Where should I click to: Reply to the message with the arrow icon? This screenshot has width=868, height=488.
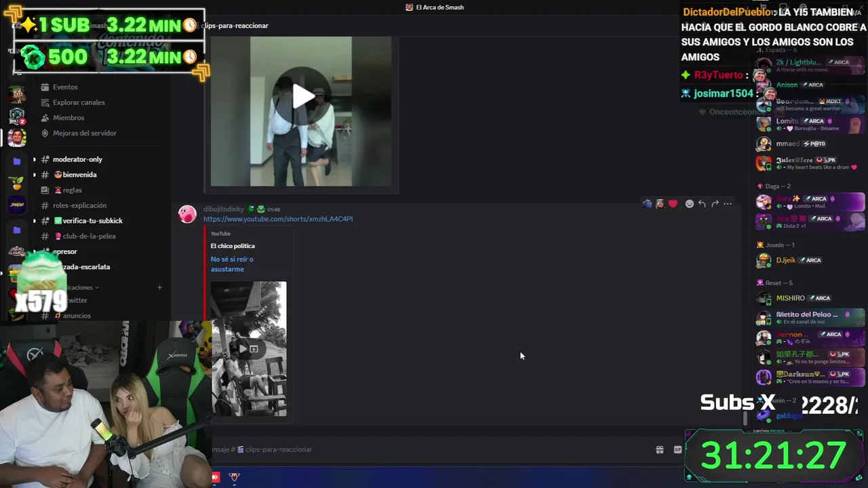[702, 203]
